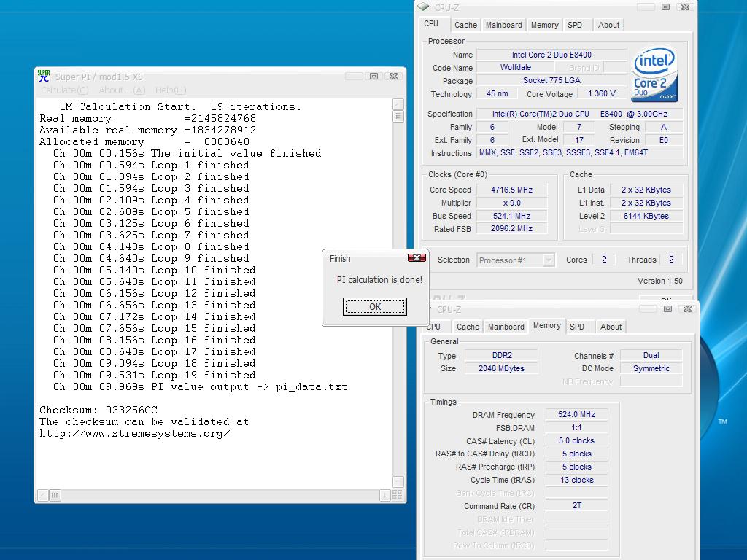Click the CPU-Z chip icon in top title bar
The image size is (747, 560).
pyautogui.click(x=425, y=7)
